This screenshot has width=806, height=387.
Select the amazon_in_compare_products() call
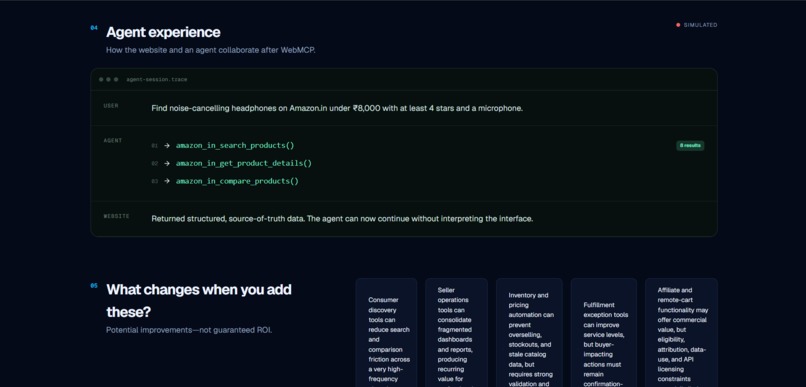tap(237, 181)
